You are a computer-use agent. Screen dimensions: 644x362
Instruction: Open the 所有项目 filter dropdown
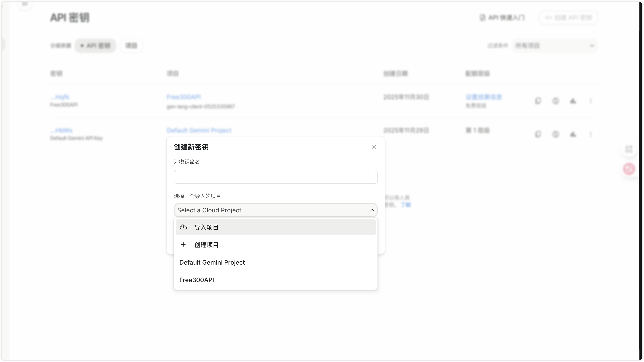pyautogui.click(x=555, y=45)
